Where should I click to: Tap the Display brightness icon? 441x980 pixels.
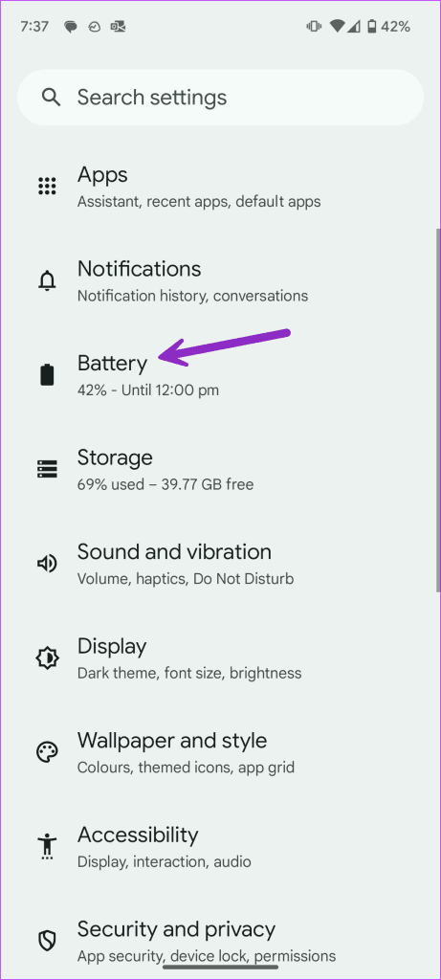(48, 657)
